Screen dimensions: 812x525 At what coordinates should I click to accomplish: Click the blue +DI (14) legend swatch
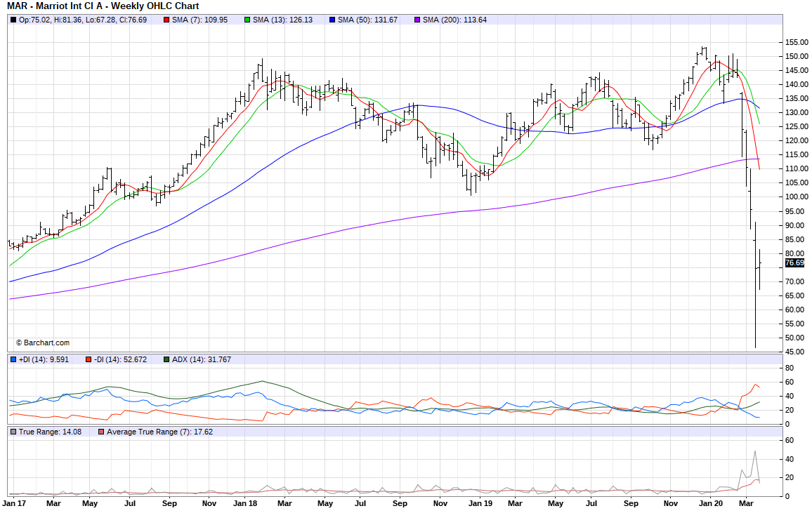[13, 359]
